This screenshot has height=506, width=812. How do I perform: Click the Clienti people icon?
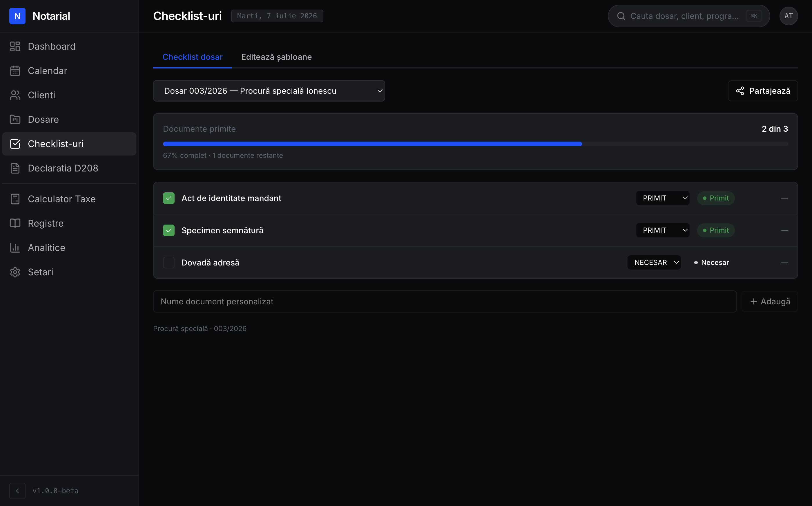click(15, 95)
